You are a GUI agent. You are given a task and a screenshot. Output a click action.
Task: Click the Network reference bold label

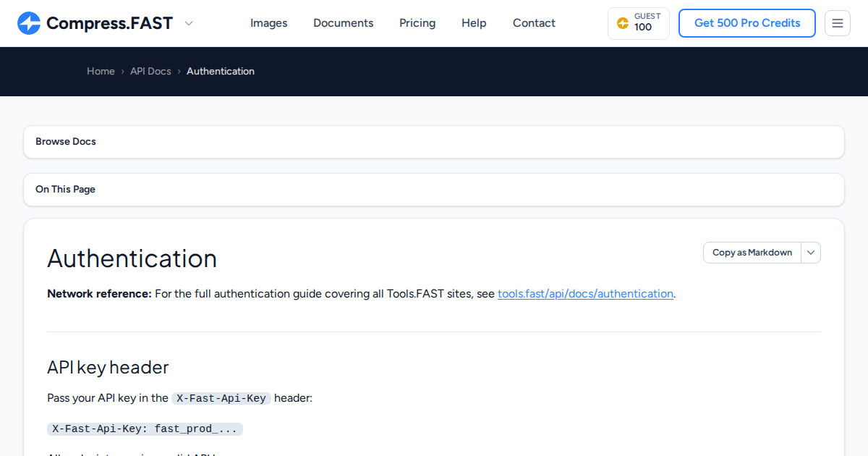(99, 294)
